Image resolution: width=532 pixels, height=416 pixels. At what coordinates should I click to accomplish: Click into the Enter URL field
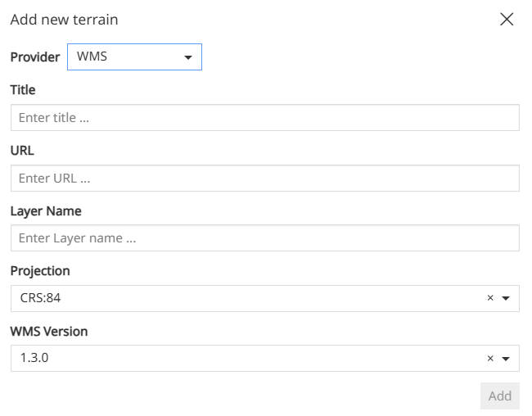click(264, 179)
